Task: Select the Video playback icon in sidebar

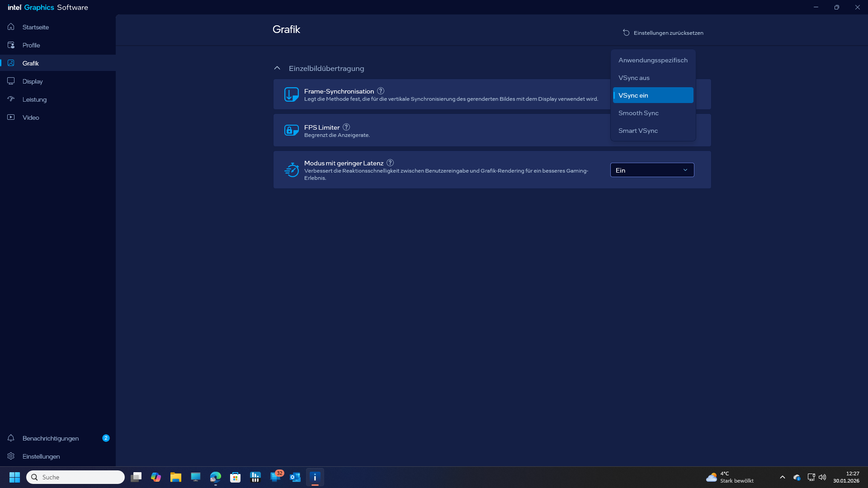Action: click(x=10, y=117)
